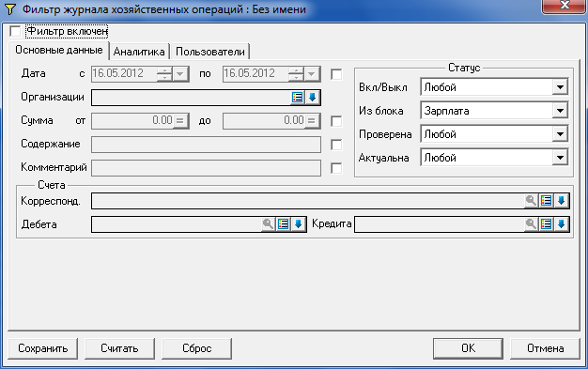The width and height of the screenshot is (588, 369).
Task: Switch to the Основные данные tab
Action: (59, 51)
